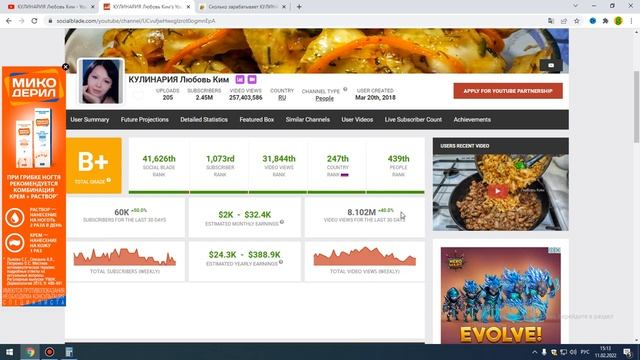Click the Total Subscribers weekly chart
This screenshot has height=360, width=640.
pos(124,257)
